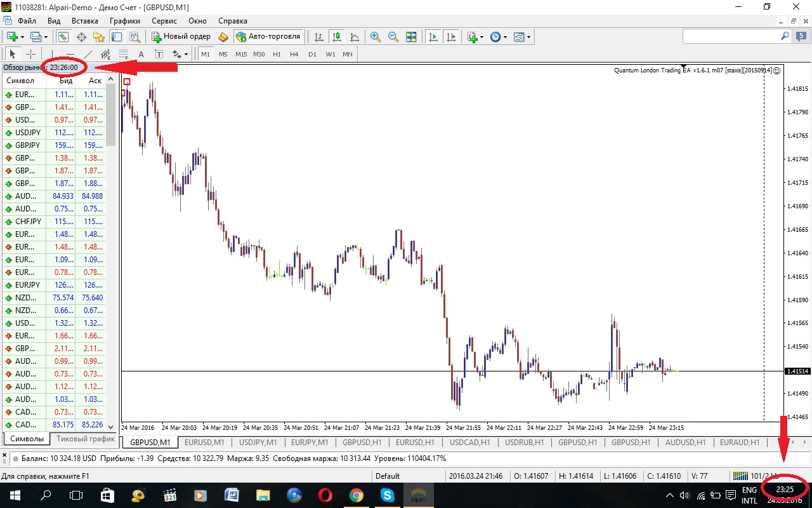Switch timeframe to M5
Image resolution: width=812 pixels, height=508 pixels.
[x=223, y=54]
